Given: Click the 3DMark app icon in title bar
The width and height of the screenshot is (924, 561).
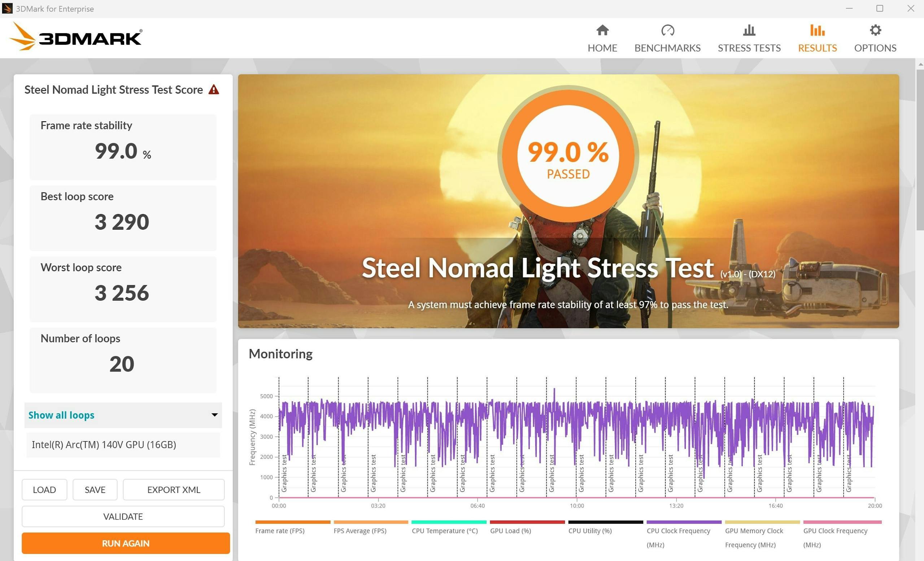Looking at the screenshot, I should pyautogui.click(x=7, y=8).
